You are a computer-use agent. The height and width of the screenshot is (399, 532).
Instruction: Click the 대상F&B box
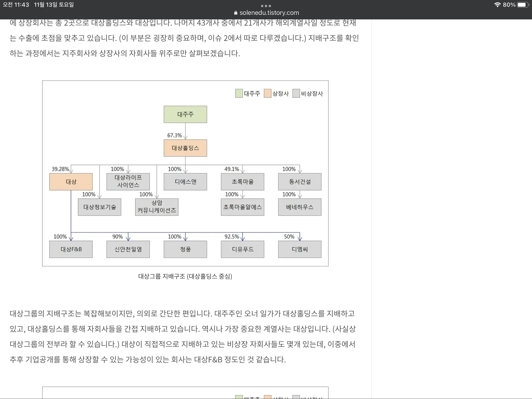[71, 249]
